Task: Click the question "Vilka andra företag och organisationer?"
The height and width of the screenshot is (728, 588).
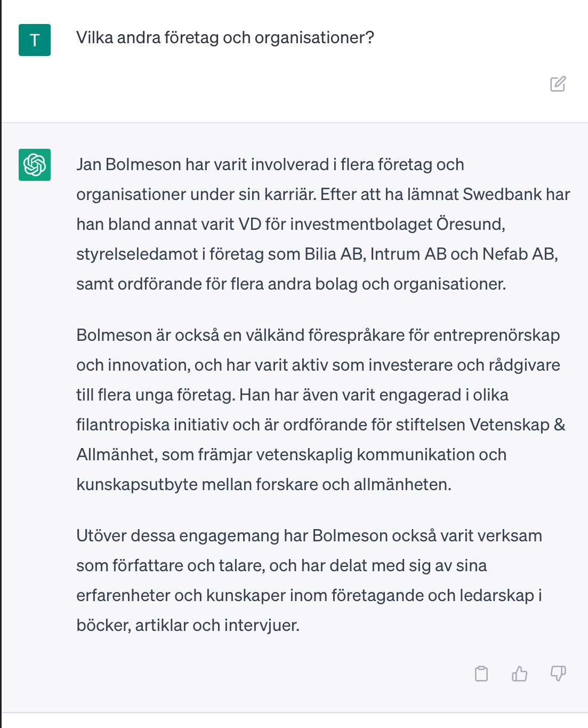Action: (225, 38)
